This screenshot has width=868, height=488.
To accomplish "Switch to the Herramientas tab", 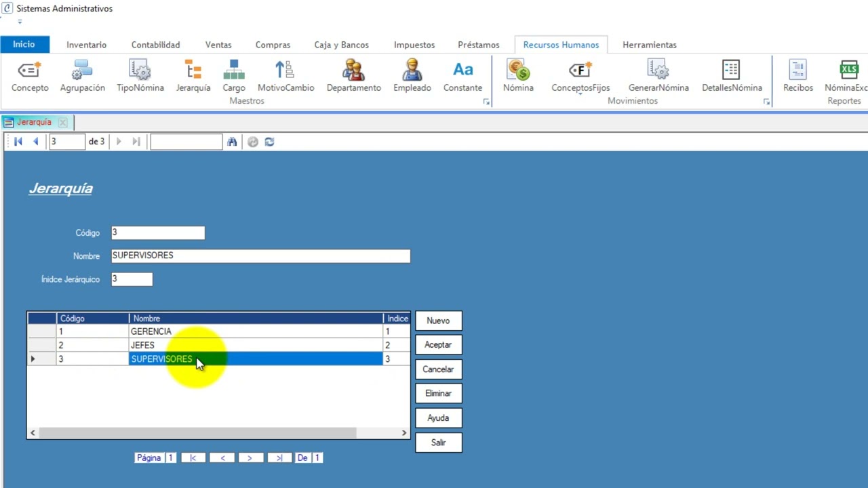I will (649, 45).
